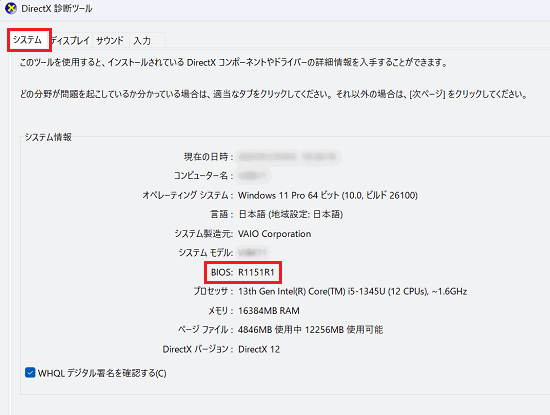Viewport: 550px width, 415px height.
Task: Click the DirectX 12 version value
Action: [259, 349]
